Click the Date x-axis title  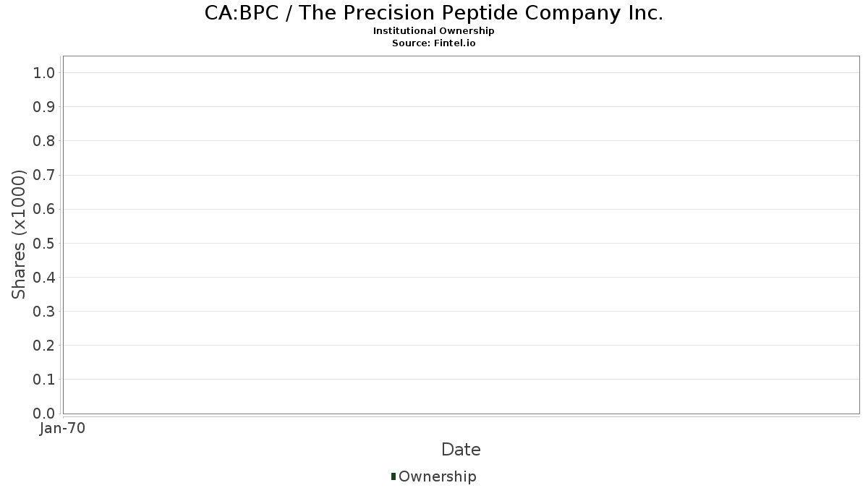point(461,450)
